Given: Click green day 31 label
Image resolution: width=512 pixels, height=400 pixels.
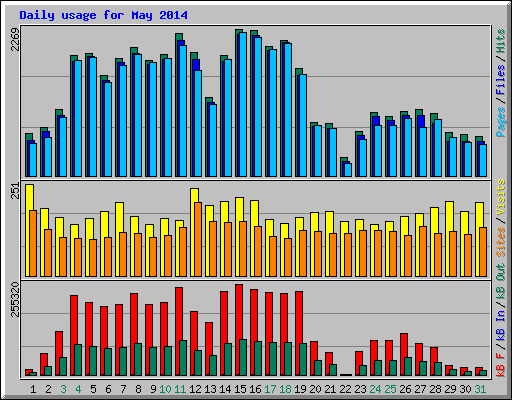Looking at the screenshot, I should [x=480, y=389].
